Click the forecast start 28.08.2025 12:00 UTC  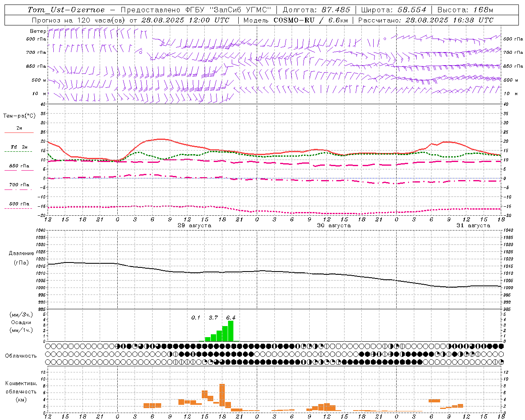pos(185,20)
